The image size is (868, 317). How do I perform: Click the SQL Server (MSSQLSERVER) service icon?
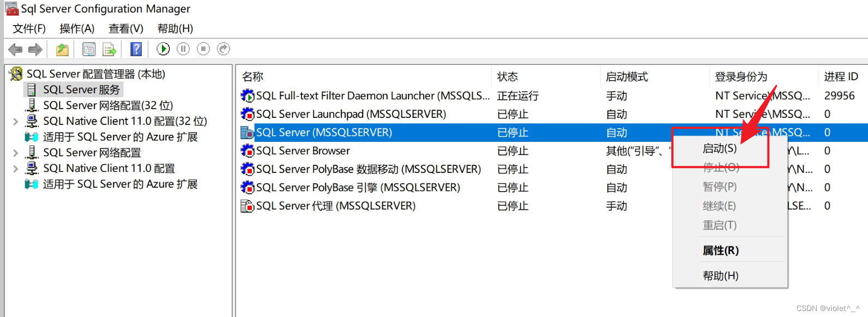(248, 133)
